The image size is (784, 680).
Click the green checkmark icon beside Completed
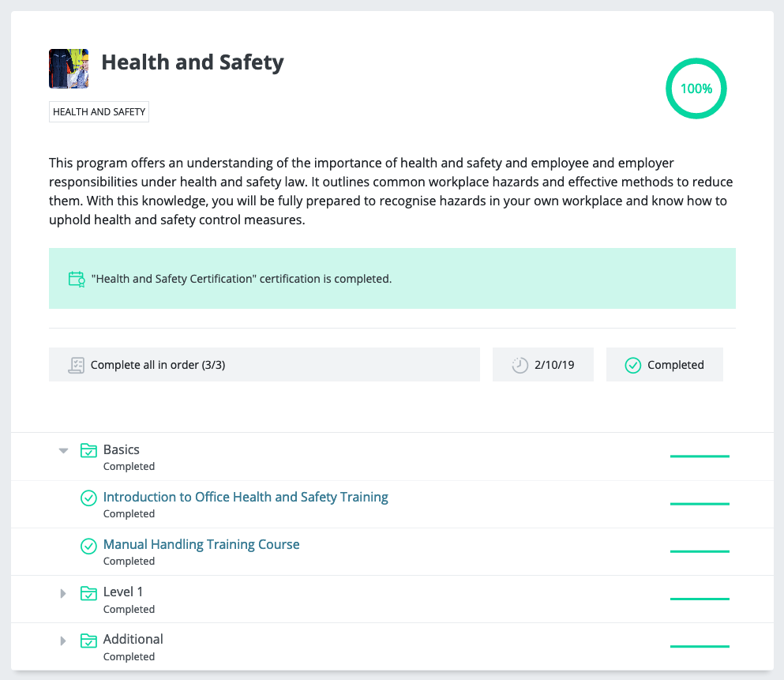[x=632, y=365]
